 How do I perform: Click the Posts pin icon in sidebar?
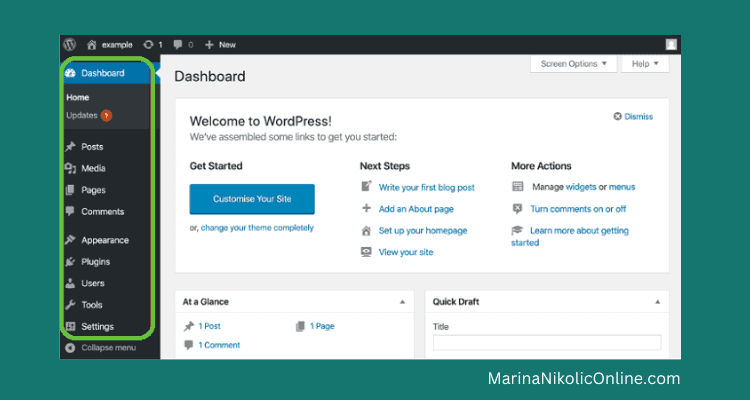[x=70, y=147]
